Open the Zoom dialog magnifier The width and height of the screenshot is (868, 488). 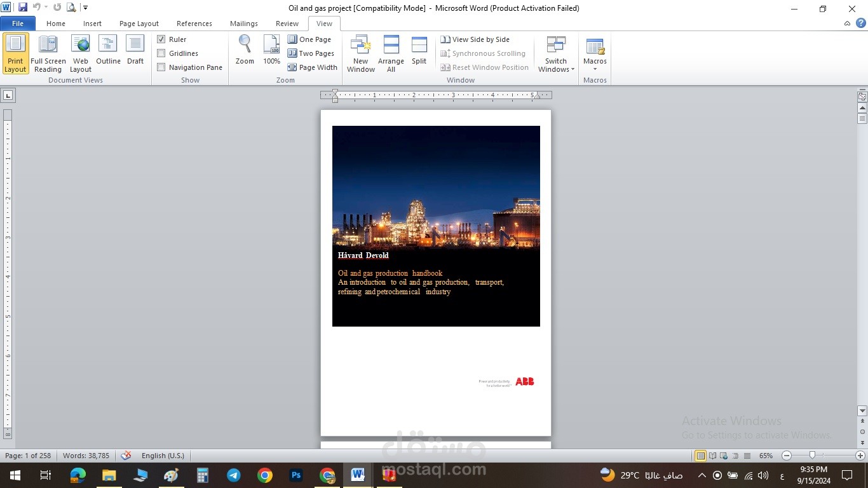[x=245, y=51]
